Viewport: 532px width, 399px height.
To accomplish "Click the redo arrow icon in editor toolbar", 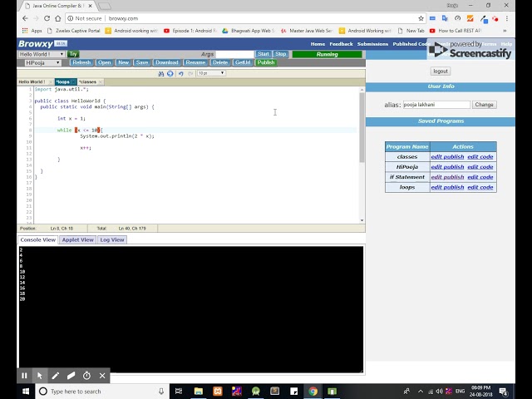I will [x=190, y=74].
